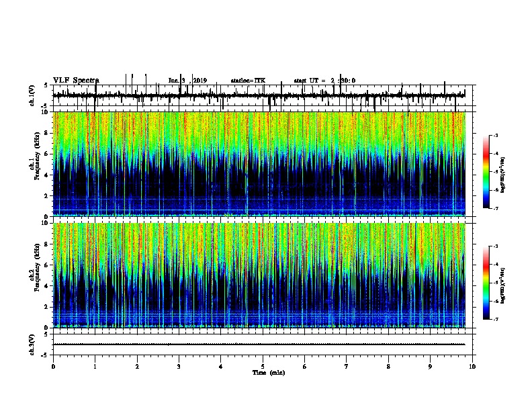Click the "6" kHz tick on ch.1 spectrogram
This screenshot has height=411, width=532.
(x=48, y=154)
